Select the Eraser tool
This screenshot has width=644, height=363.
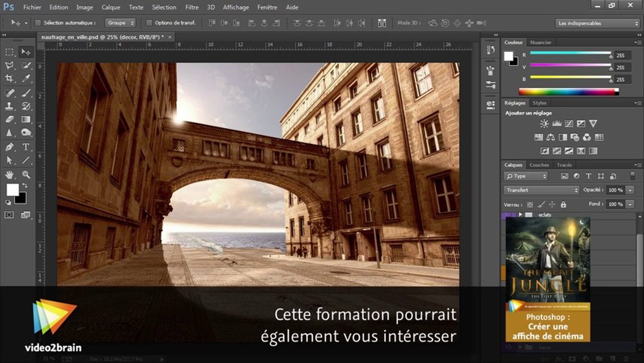pos(10,119)
